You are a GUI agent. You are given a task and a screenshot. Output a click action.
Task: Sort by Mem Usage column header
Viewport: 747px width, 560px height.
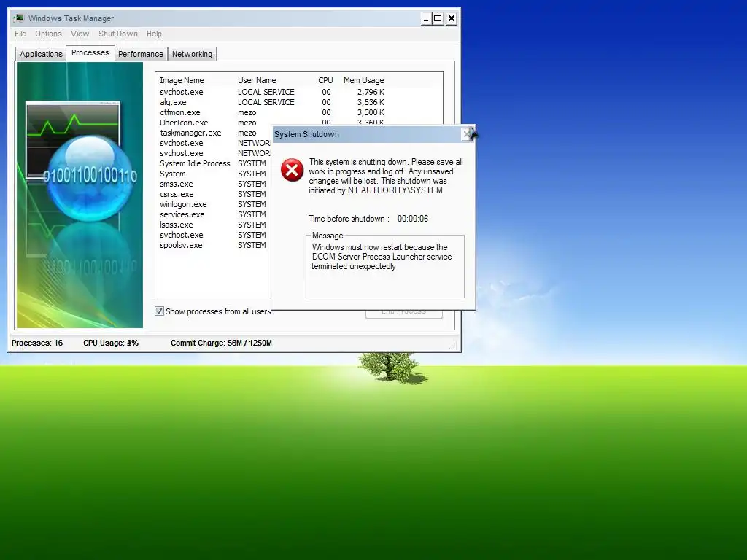[363, 80]
